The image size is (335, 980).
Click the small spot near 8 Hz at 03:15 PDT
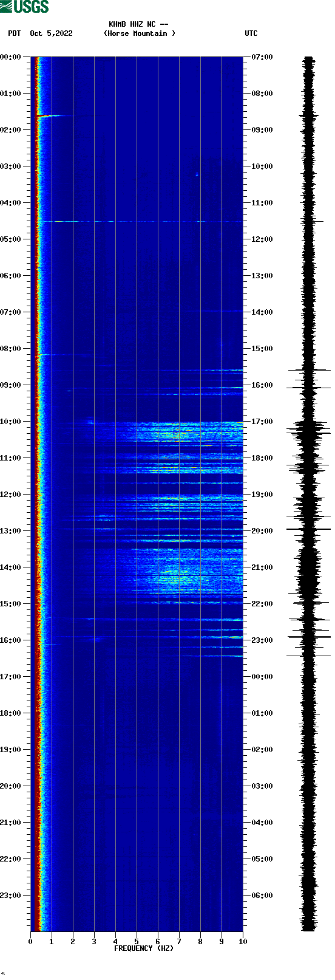pos(197,175)
